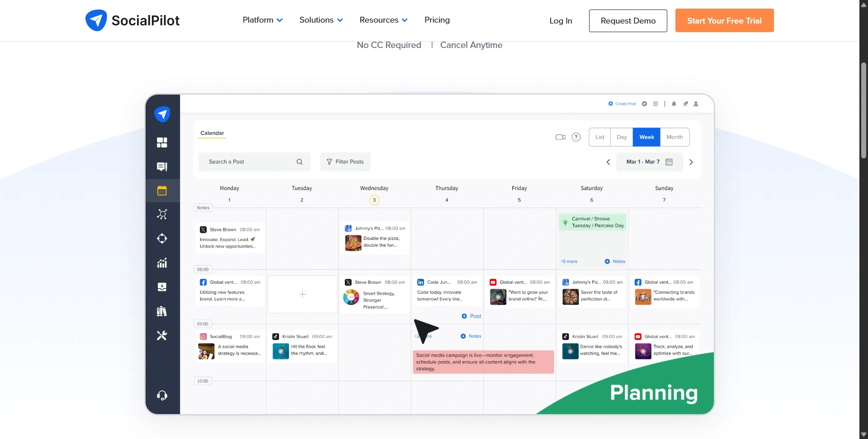The width and height of the screenshot is (868, 439).
Task: Expand the Solutions dropdown menu
Action: coord(321,20)
